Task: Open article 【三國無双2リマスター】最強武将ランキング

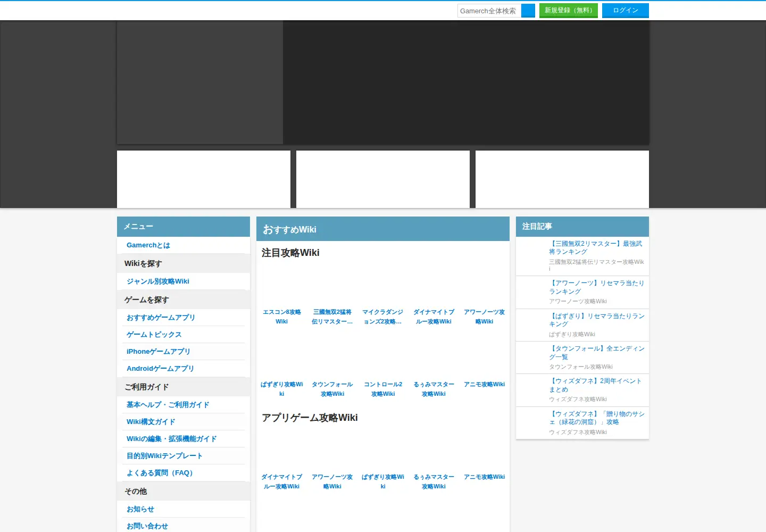Action: (x=596, y=247)
